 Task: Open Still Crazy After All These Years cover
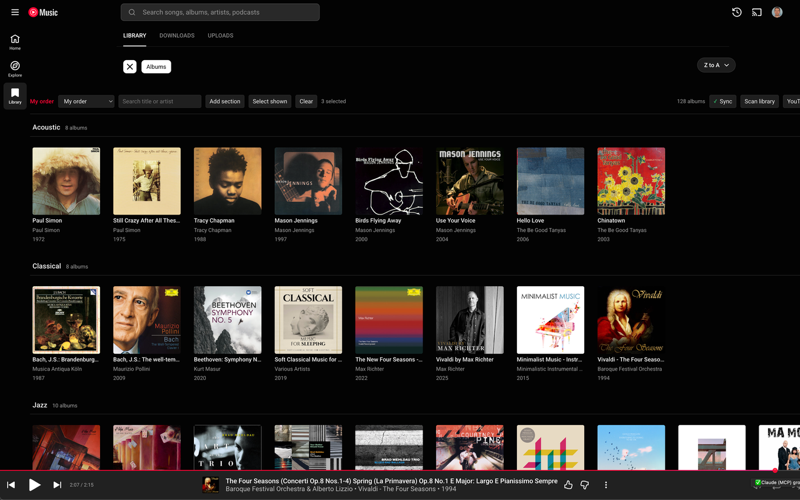coord(147,181)
